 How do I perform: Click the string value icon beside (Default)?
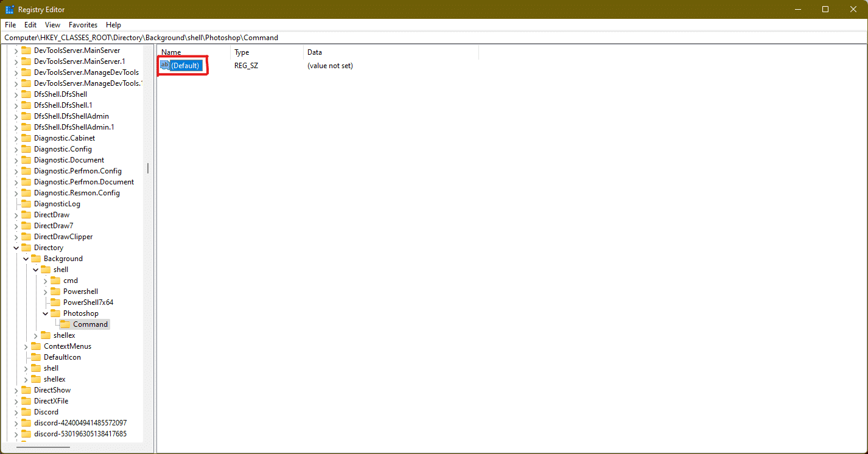pyautogui.click(x=164, y=65)
